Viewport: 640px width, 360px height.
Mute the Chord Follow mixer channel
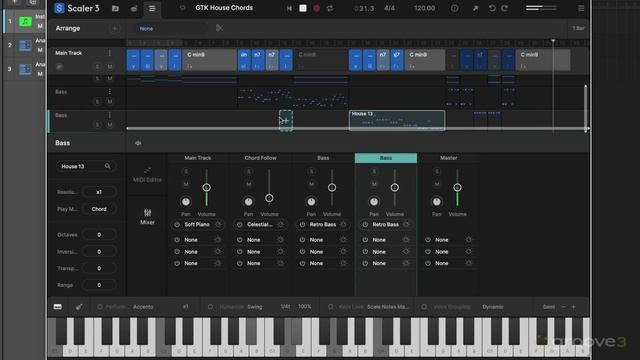click(249, 184)
